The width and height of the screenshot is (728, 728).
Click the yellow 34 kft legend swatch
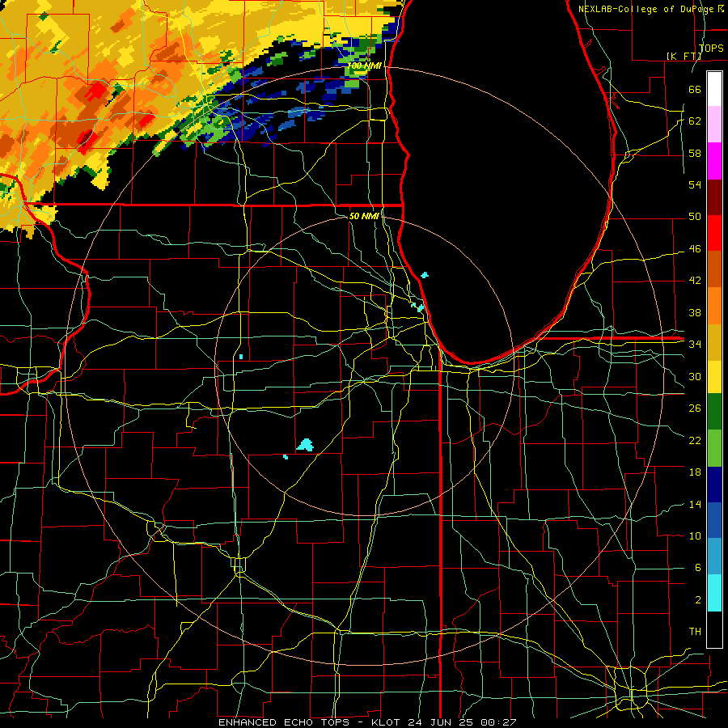[x=714, y=376]
